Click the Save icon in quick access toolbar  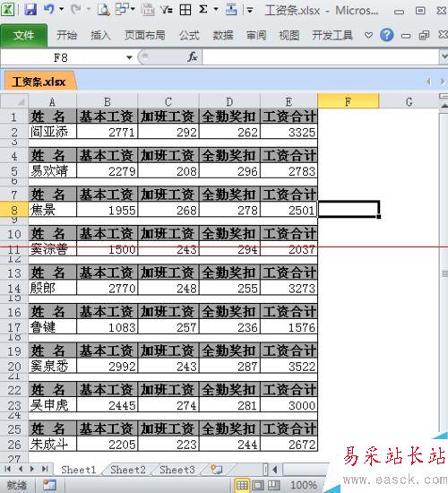click(x=30, y=10)
